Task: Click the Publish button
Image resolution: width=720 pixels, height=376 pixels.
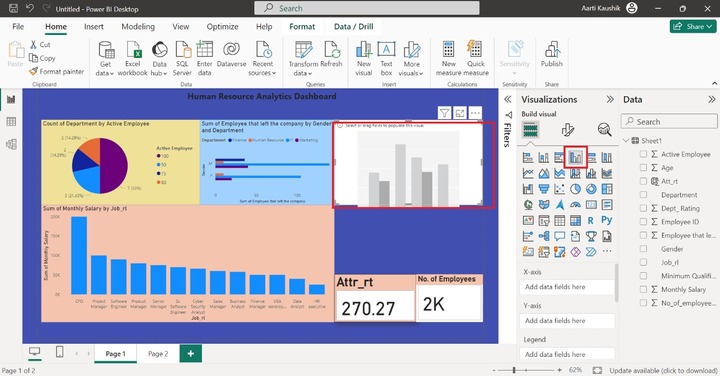Action: click(x=551, y=55)
